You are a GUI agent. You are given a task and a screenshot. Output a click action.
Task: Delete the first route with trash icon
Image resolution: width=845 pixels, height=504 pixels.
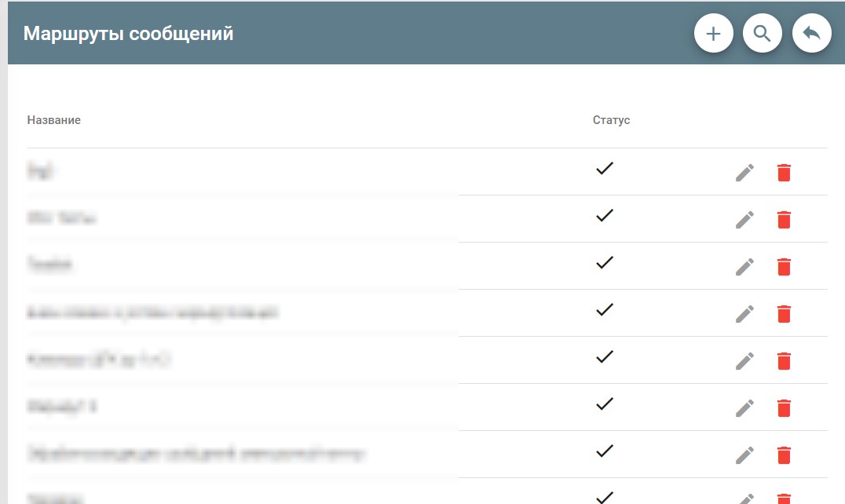pos(784,172)
